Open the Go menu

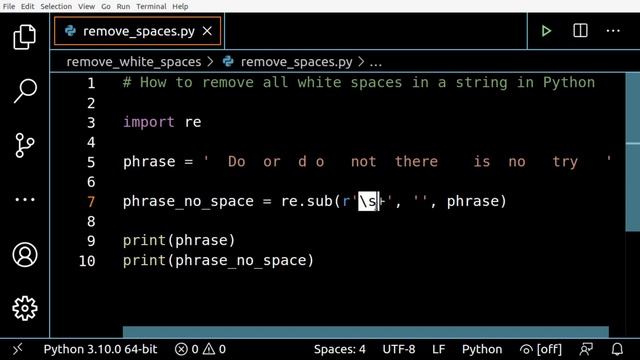(x=106, y=7)
